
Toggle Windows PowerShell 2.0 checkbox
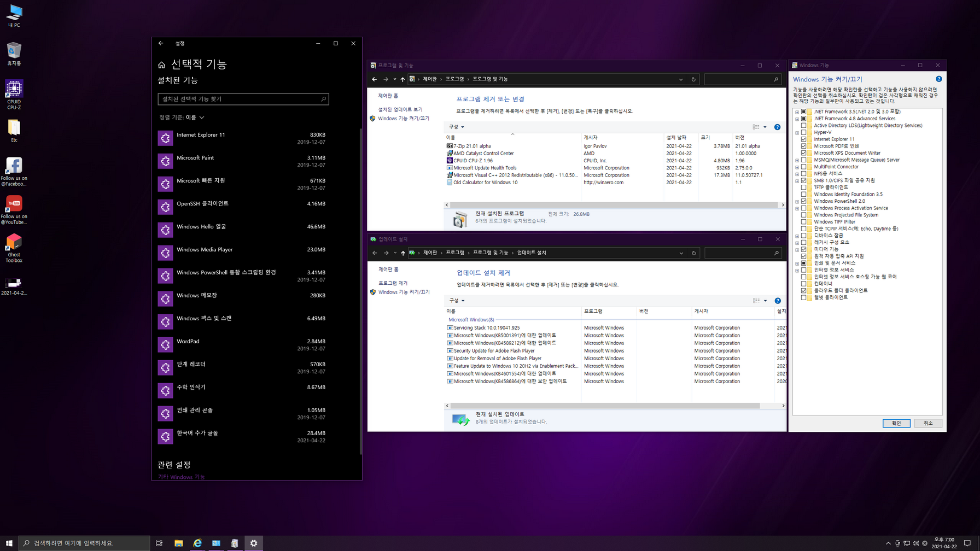[803, 201]
